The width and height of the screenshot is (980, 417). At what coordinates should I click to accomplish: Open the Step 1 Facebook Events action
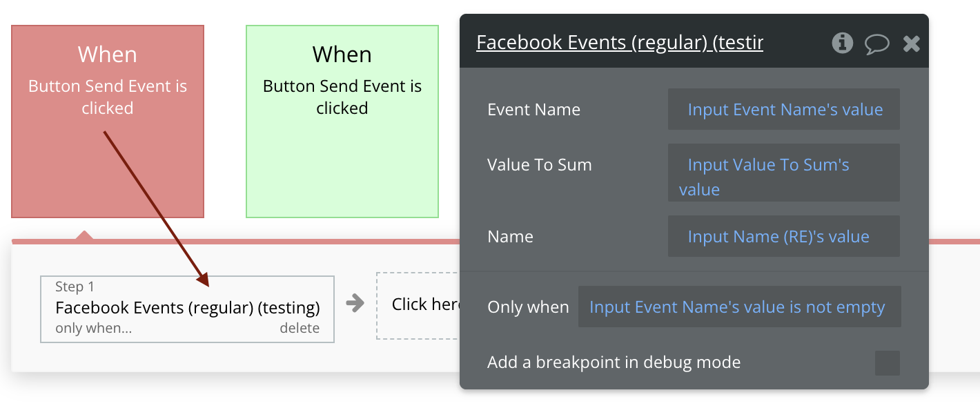187,307
